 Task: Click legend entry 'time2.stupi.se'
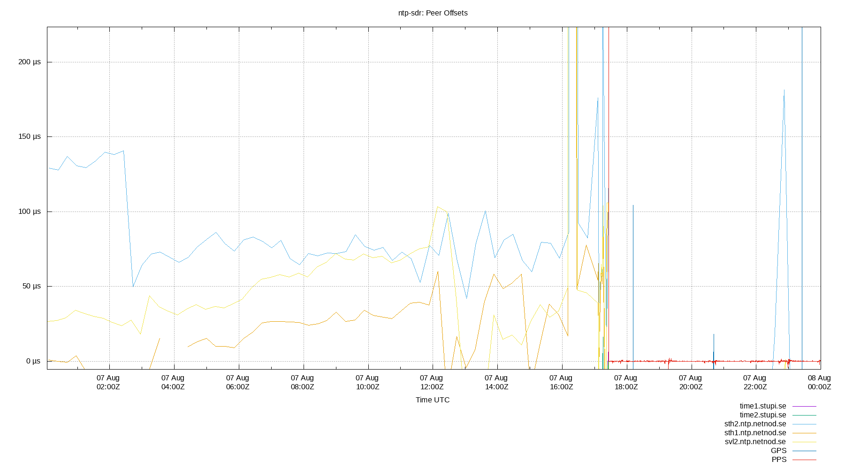click(x=763, y=415)
